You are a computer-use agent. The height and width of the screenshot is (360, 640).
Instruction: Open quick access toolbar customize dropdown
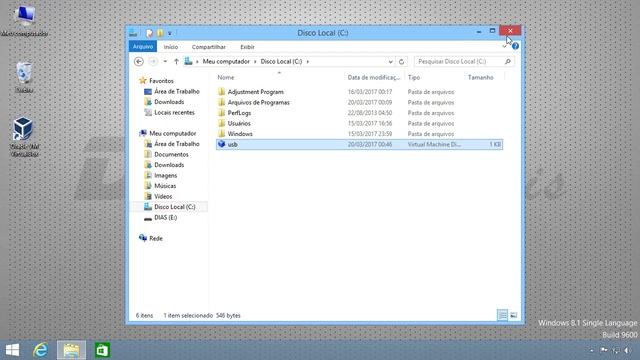tap(170, 33)
